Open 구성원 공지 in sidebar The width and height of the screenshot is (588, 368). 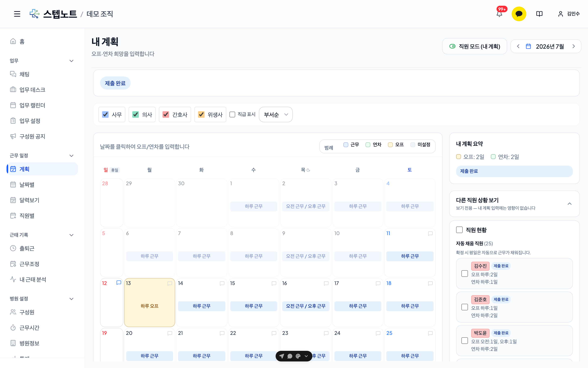pos(42,136)
